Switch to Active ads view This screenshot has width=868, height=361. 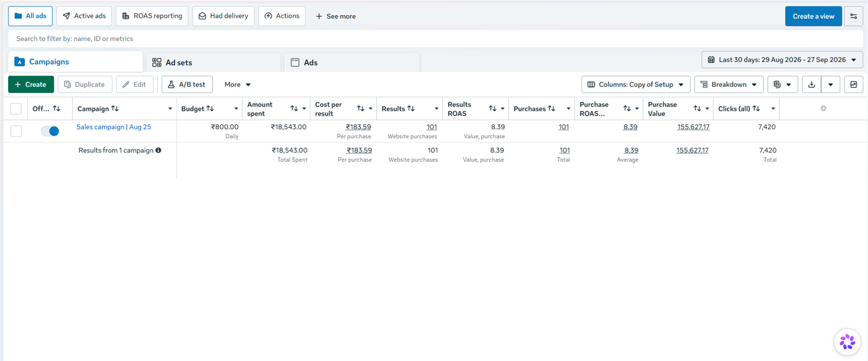point(85,16)
